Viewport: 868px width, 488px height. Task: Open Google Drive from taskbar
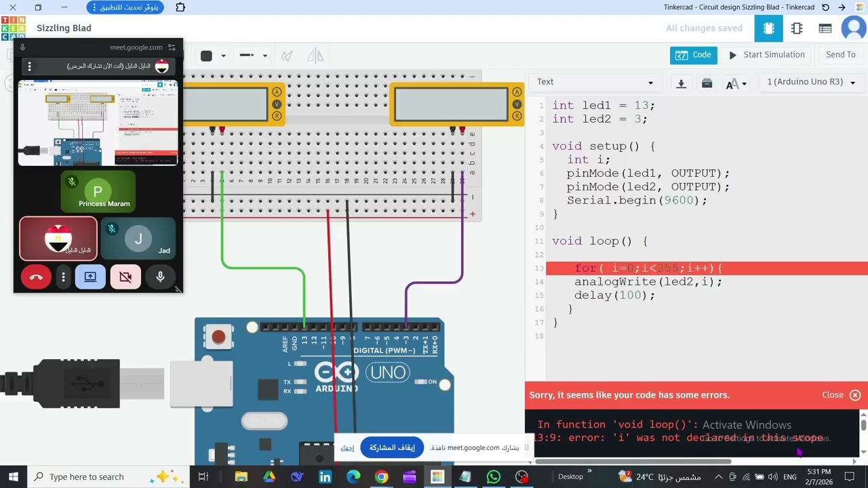pyautogui.click(x=269, y=476)
